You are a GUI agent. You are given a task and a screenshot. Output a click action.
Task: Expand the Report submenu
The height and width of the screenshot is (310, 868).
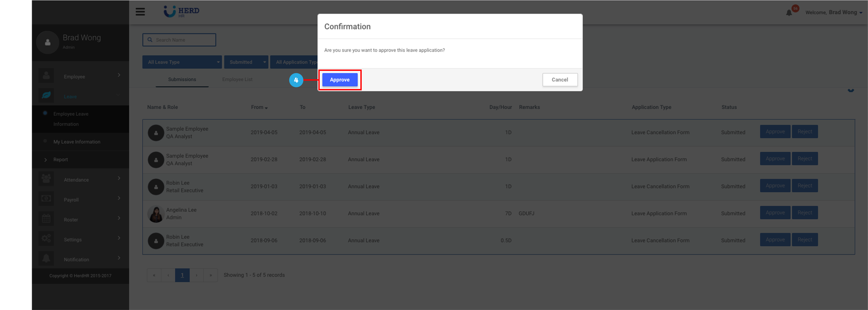(x=61, y=160)
